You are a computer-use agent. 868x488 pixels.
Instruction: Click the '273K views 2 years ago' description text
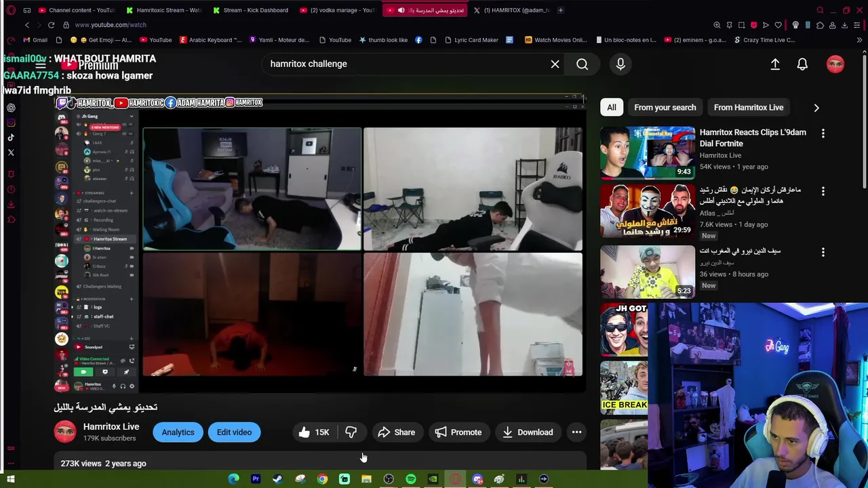(x=103, y=464)
